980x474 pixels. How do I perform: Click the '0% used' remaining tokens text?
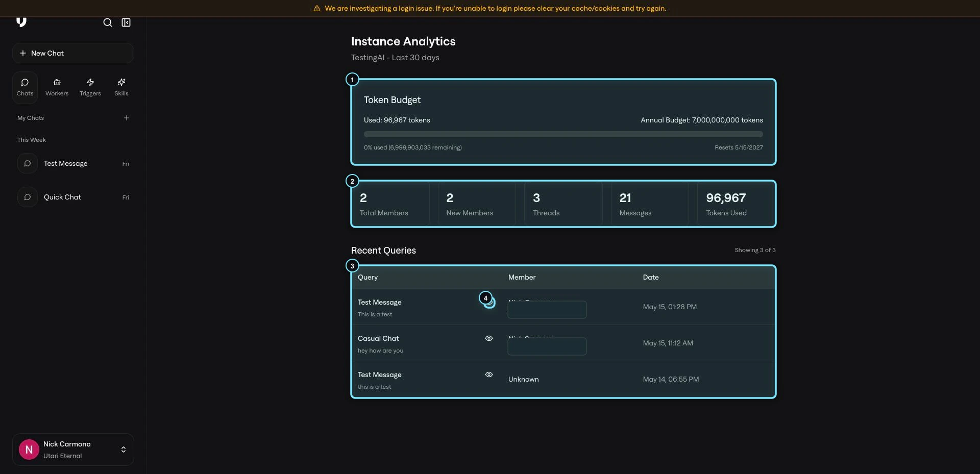412,148
